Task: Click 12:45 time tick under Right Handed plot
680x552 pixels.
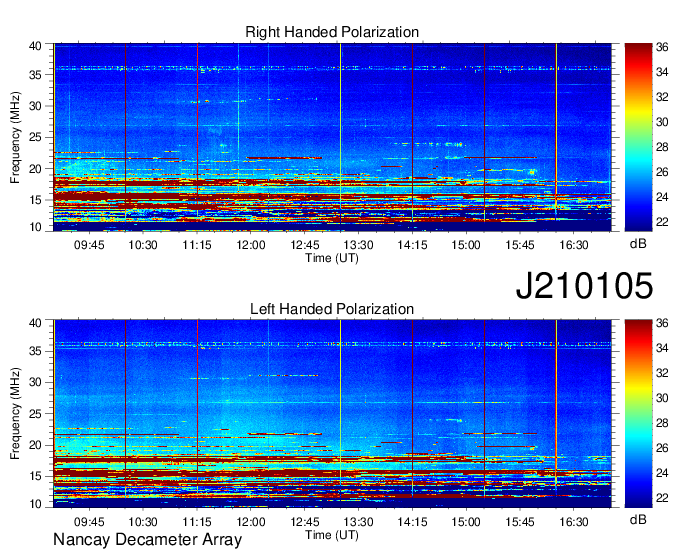Action: coord(305,245)
